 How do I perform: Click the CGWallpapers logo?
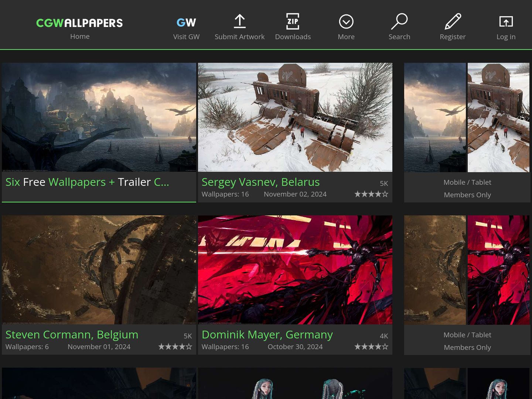click(x=79, y=23)
